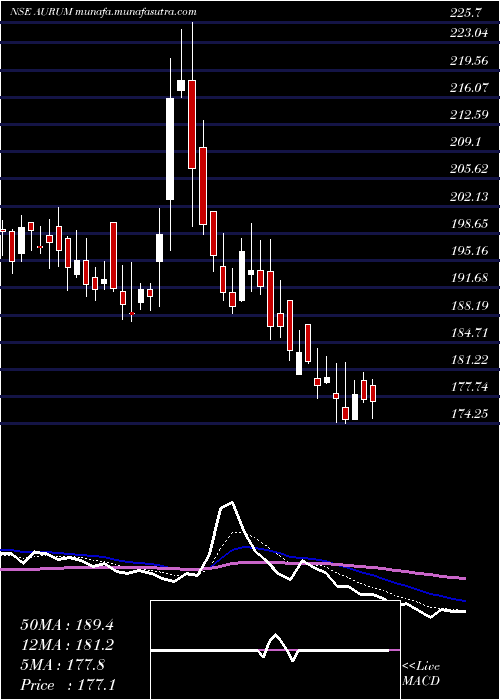Image resolution: width=500 pixels, height=700 pixels.
Task: Click the 5MA : 177.8 reading
Action: 62,665
